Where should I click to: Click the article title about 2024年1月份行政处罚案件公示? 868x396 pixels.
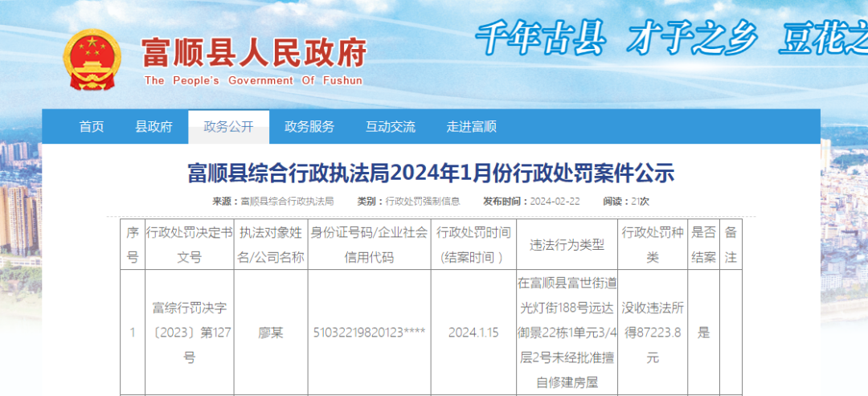coord(431,173)
